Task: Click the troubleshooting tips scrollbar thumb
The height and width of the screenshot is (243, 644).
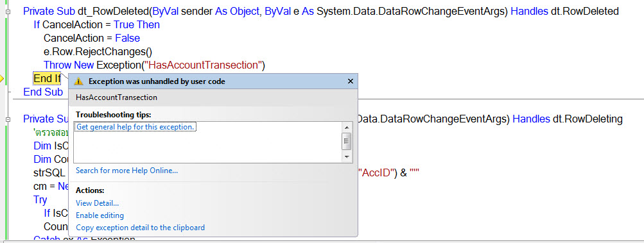Action: coord(347,142)
